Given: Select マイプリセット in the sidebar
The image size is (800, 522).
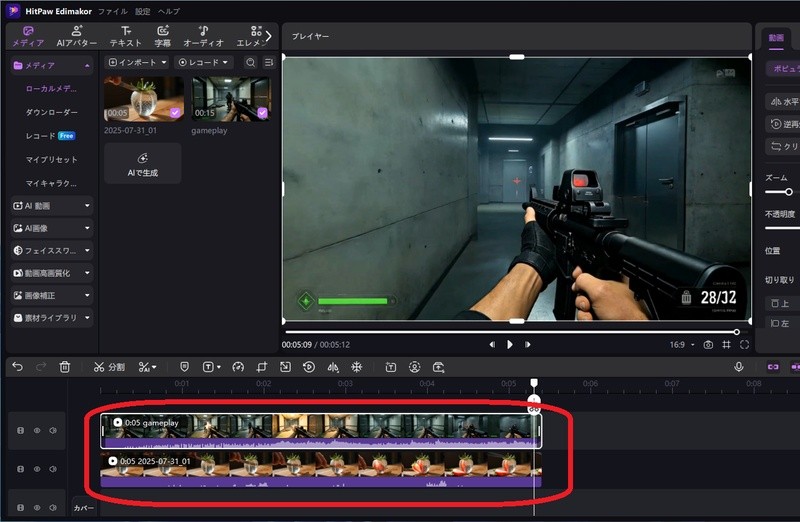Looking at the screenshot, I should click(x=52, y=160).
